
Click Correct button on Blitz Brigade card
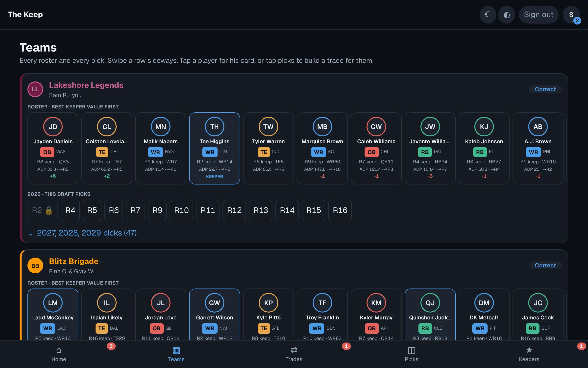tap(545, 265)
